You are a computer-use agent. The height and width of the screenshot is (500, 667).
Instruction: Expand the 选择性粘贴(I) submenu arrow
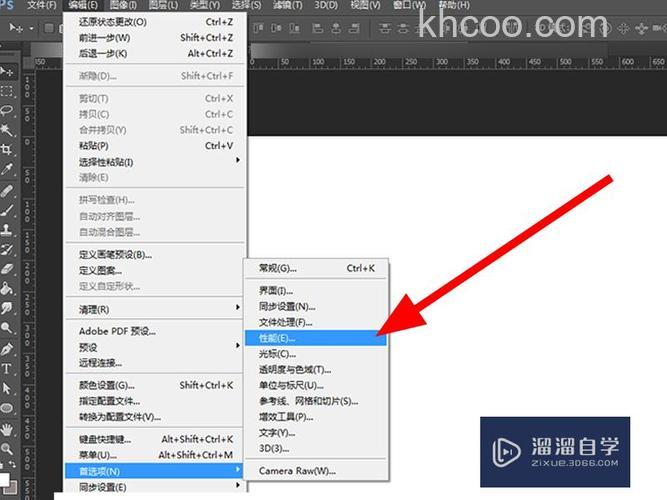[238, 160]
